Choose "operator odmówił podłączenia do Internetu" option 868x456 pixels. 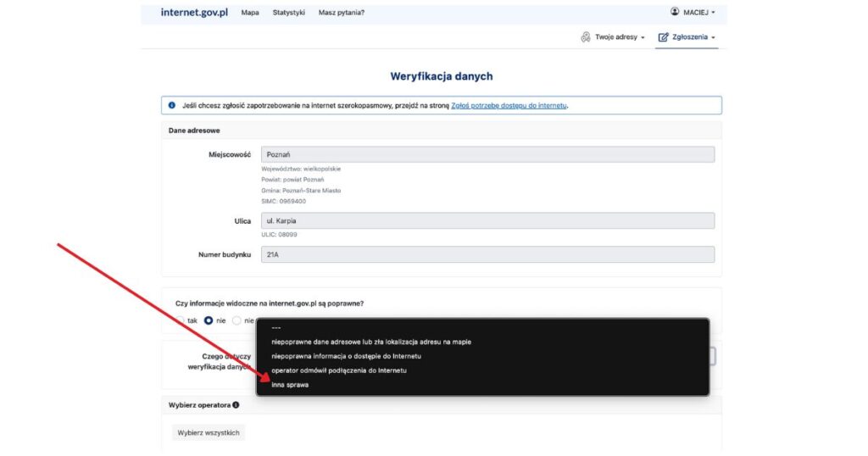point(339,370)
